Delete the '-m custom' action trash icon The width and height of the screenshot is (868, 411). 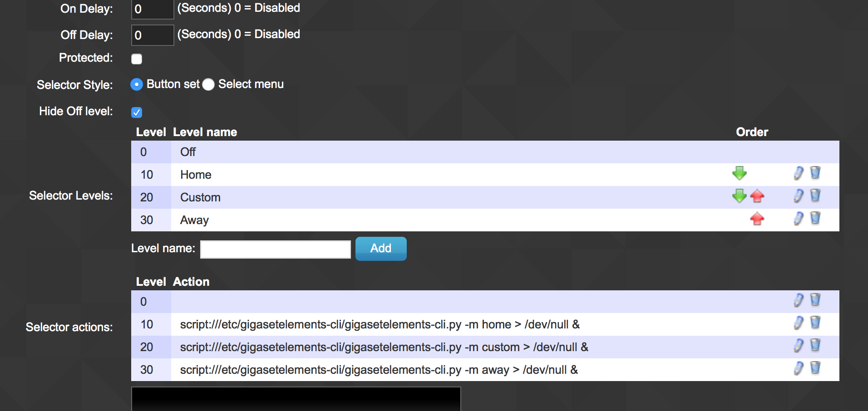(815, 345)
